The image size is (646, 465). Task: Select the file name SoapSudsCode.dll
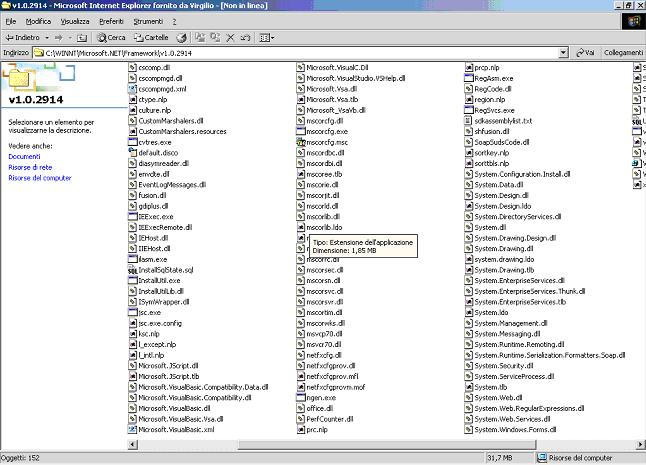(502, 142)
